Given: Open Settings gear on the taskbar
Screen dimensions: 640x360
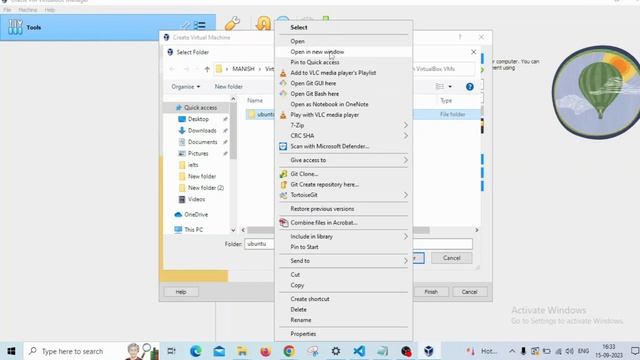Looking at the screenshot, I should [336, 351].
